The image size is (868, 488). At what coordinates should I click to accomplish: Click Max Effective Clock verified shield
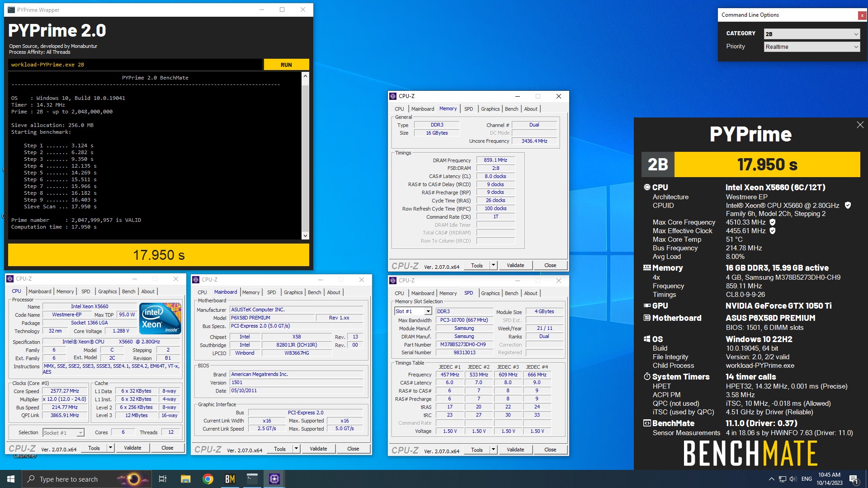(x=773, y=230)
